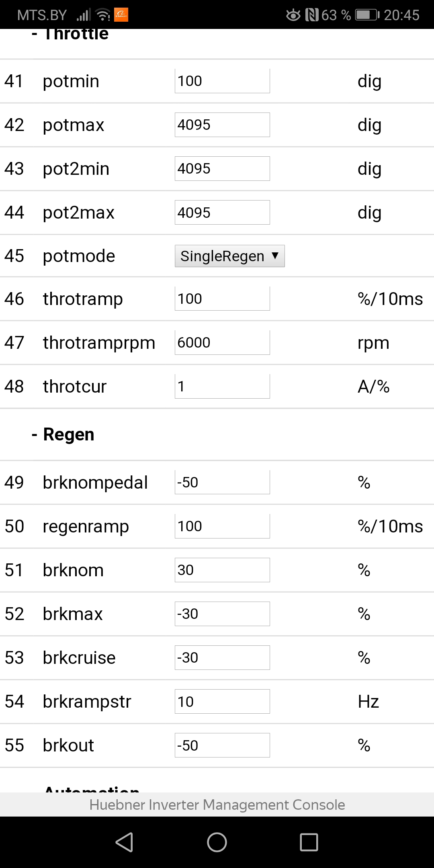This screenshot has height=868, width=434.
Task: Click the throtcur input field
Action: [222, 387]
